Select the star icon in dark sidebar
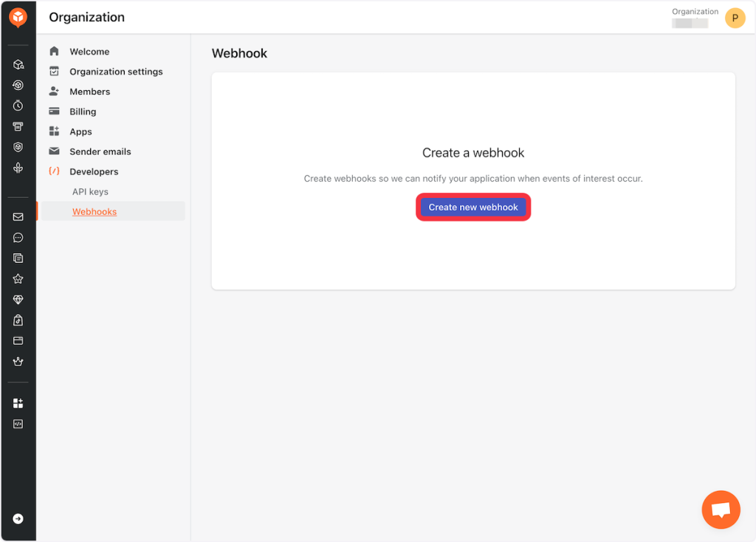756x542 pixels. tap(18, 279)
